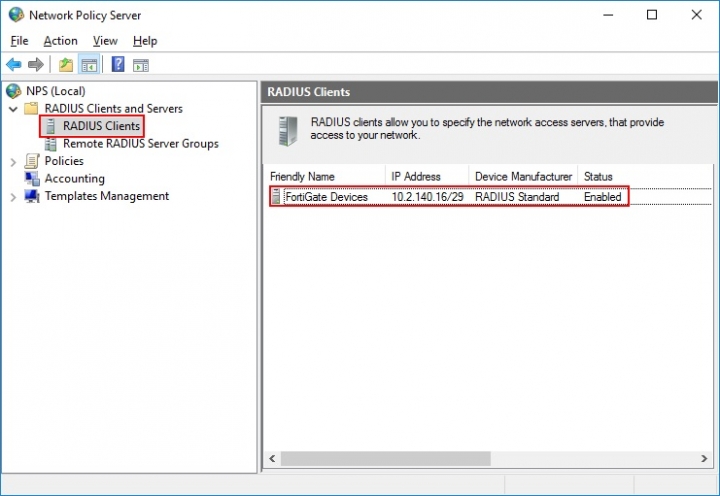Click the Enabled status cell
This screenshot has width=720, height=496.
click(x=602, y=197)
